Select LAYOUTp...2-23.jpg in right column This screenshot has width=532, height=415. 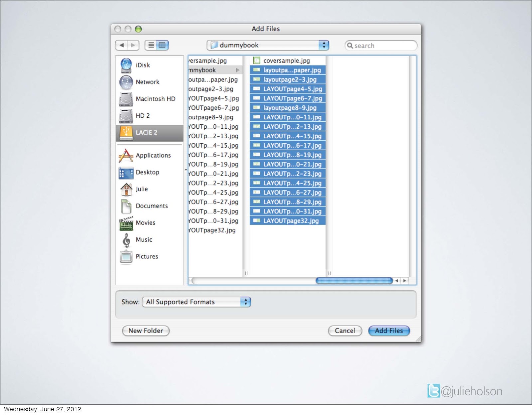[288, 174]
